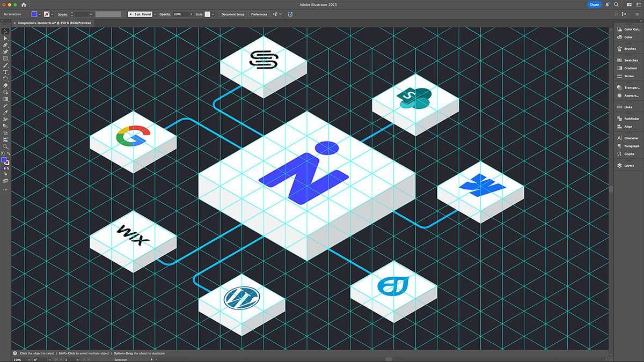Open the stroke weight dropdown
Viewport: 644px width, 362px height.
coord(91,14)
